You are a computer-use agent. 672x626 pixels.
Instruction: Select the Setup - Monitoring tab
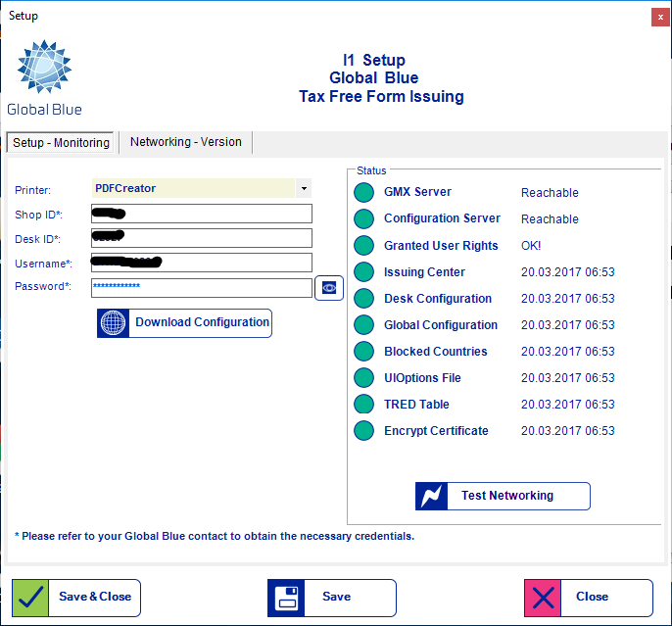coord(61,143)
